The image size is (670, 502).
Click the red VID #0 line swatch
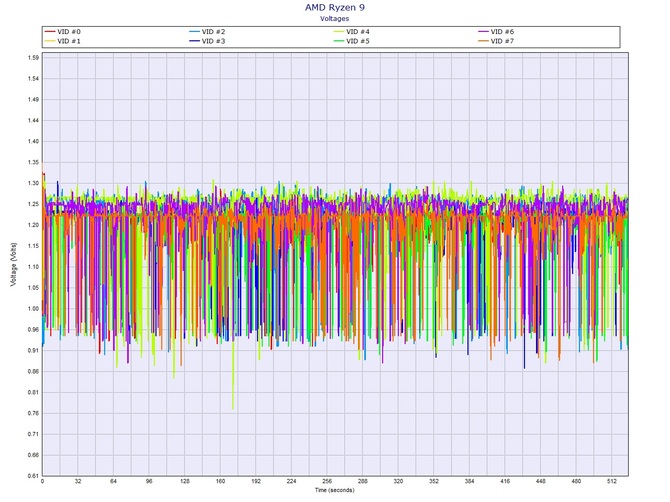[x=50, y=32]
